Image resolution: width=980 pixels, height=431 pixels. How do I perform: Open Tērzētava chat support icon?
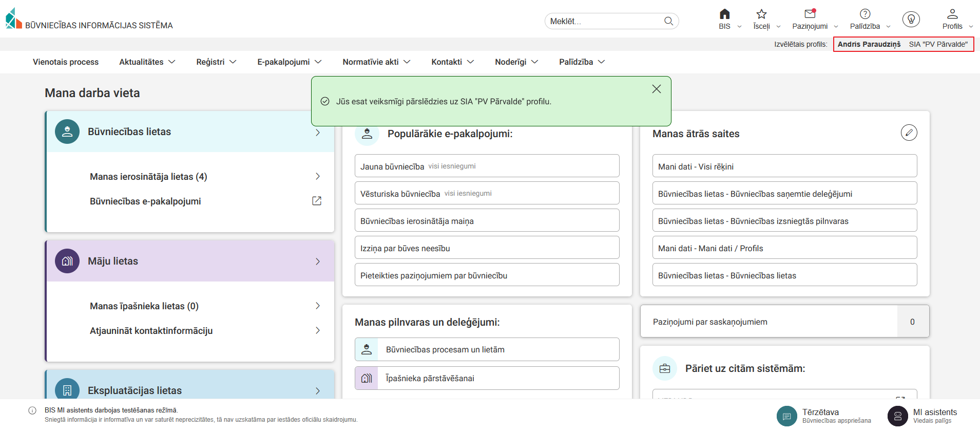786,416
